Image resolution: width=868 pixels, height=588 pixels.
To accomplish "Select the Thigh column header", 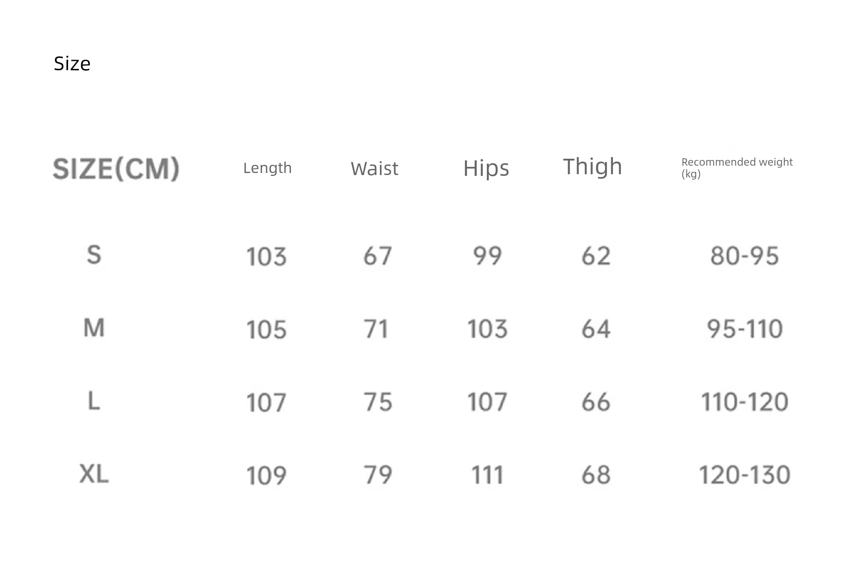I will (593, 167).
